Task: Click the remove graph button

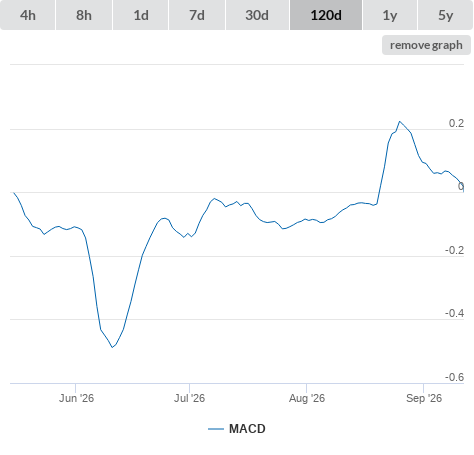Action: click(426, 45)
